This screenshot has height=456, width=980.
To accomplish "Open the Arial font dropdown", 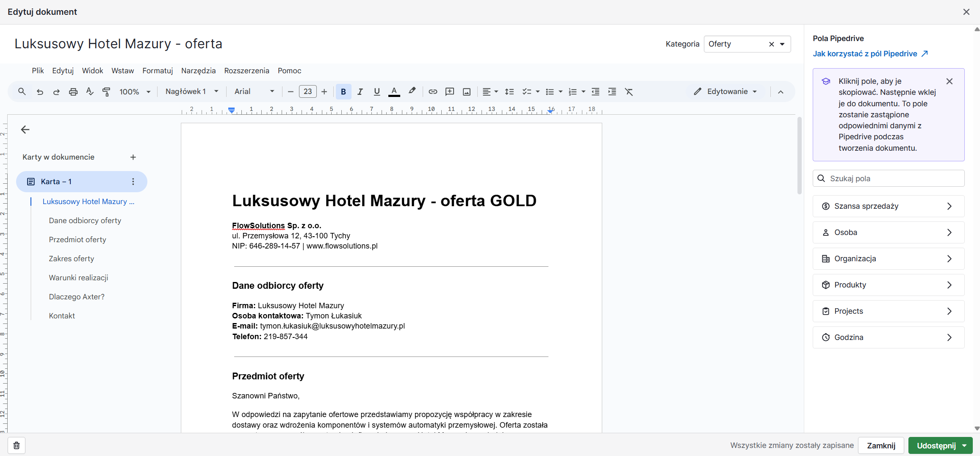I will (254, 91).
